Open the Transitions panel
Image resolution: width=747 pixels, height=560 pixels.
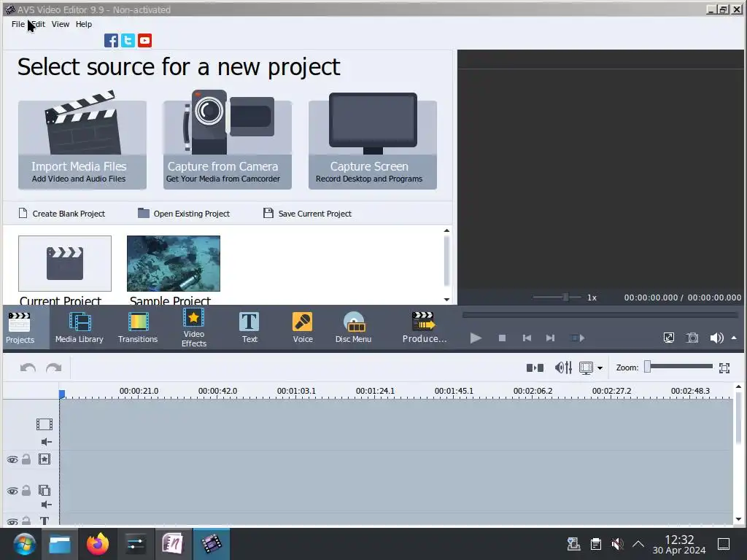click(x=138, y=327)
